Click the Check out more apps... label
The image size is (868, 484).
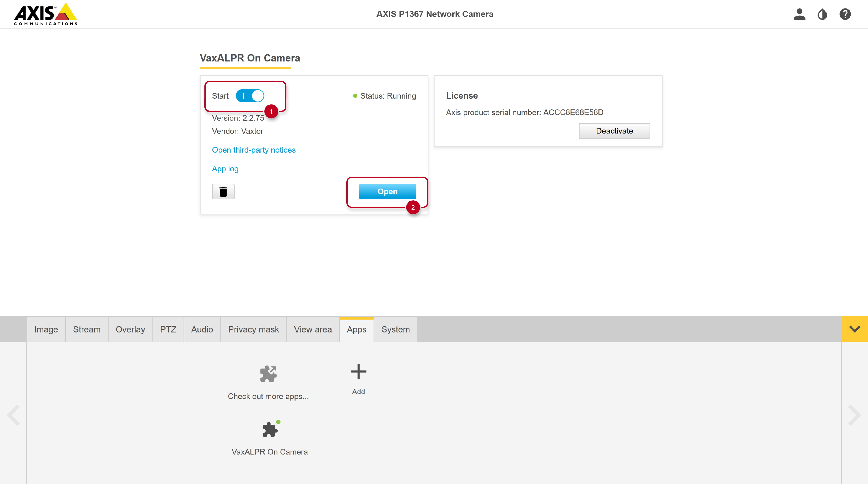point(268,396)
